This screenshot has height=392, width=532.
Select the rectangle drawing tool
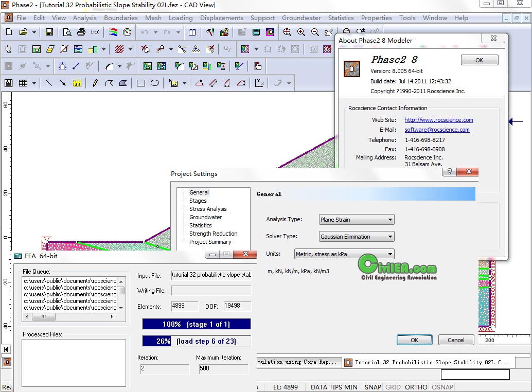coord(140,83)
